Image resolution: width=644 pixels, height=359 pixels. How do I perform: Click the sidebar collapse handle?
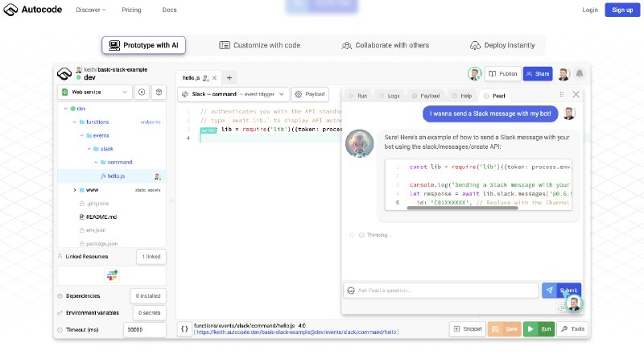(171, 201)
